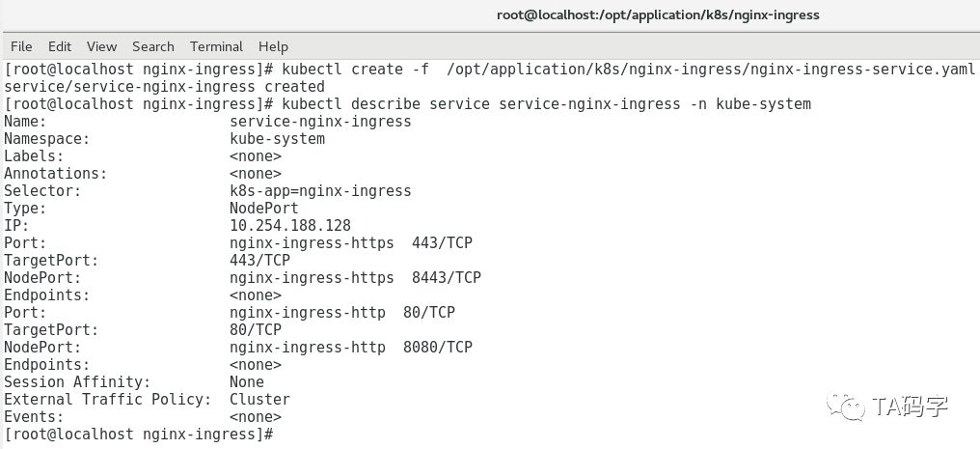Click the WeChat logo watermark icon
This screenshot has width=980, height=449.
(853, 408)
